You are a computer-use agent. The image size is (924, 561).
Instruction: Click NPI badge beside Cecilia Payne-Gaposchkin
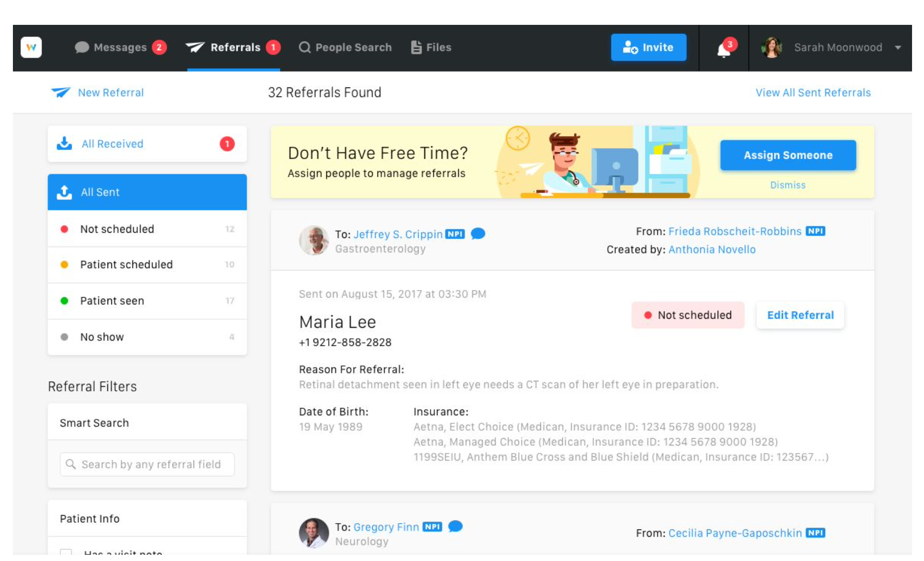pos(815,533)
